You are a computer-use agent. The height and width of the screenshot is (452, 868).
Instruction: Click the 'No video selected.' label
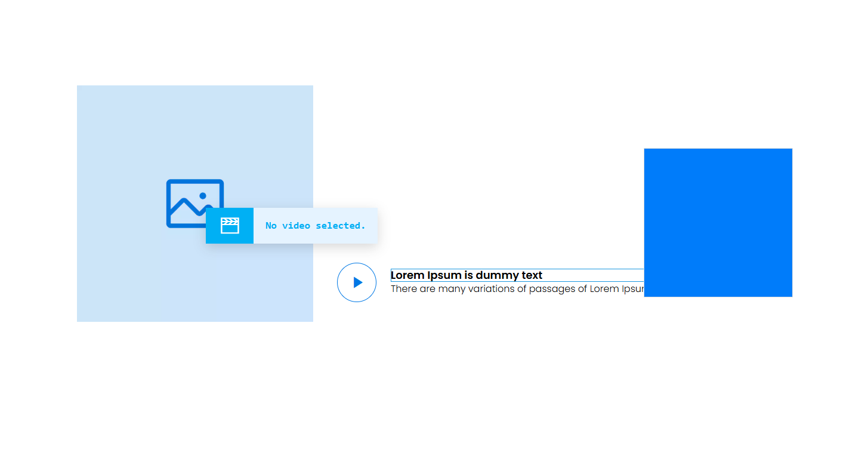[315, 226]
